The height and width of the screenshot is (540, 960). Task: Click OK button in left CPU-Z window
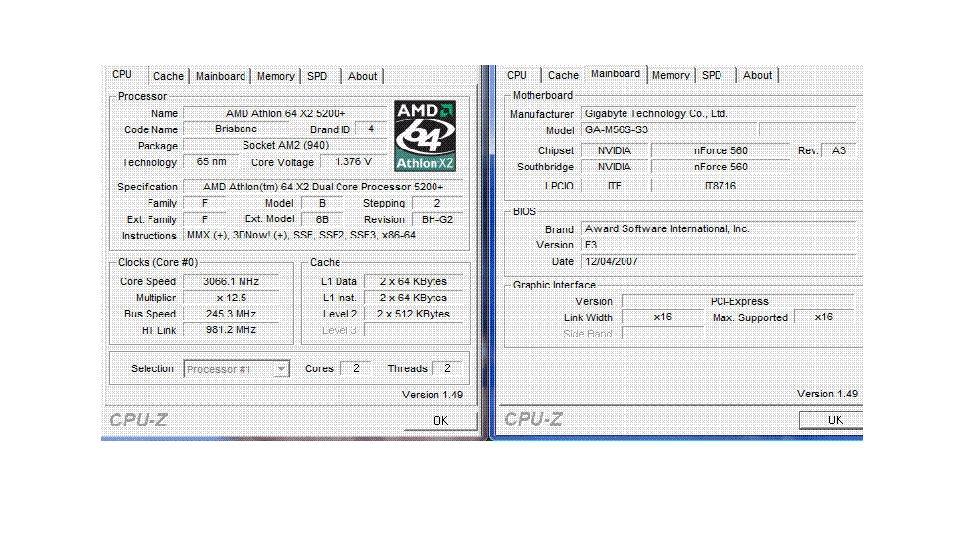(x=440, y=421)
